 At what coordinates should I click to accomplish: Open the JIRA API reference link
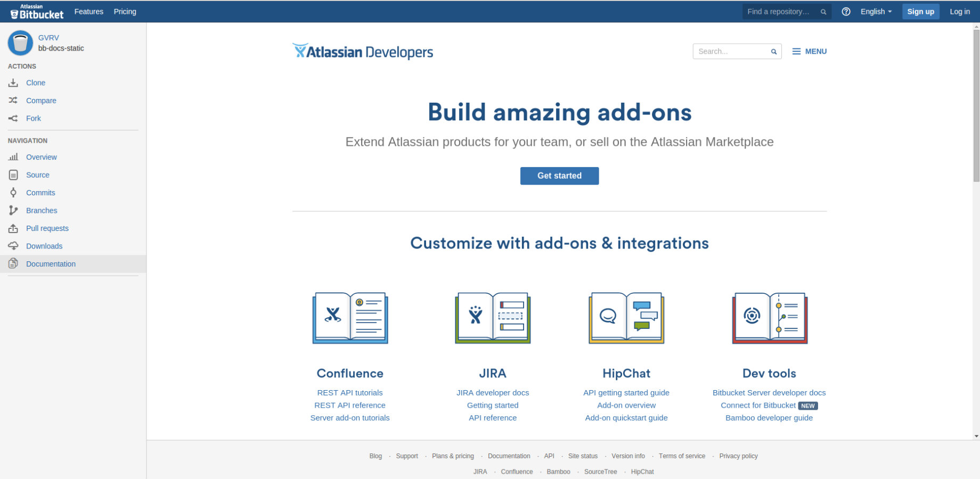(x=493, y=418)
